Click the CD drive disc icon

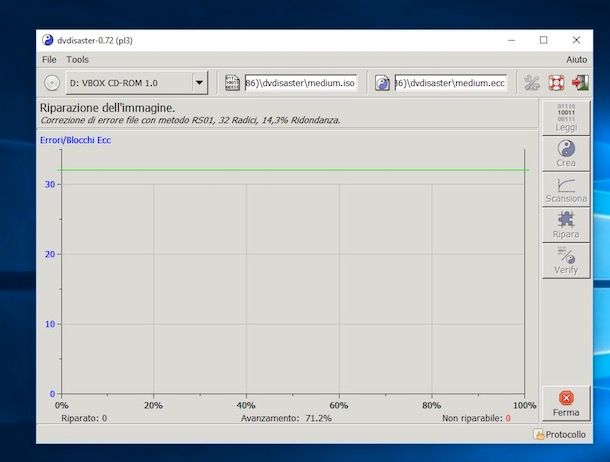52,83
